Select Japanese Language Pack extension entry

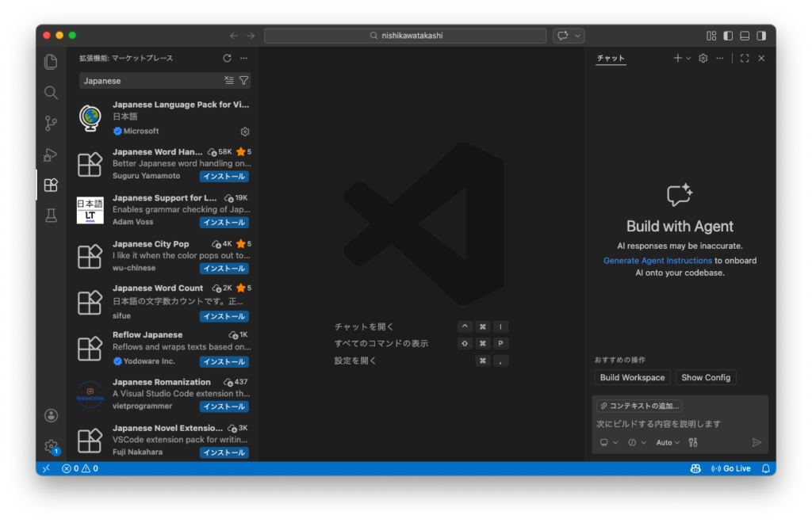coord(180,117)
